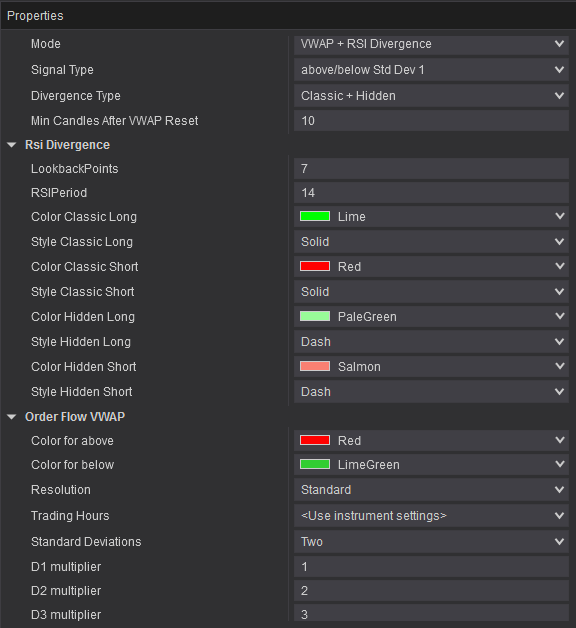Click the Min Candles After VWAP Reset field

click(431, 121)
